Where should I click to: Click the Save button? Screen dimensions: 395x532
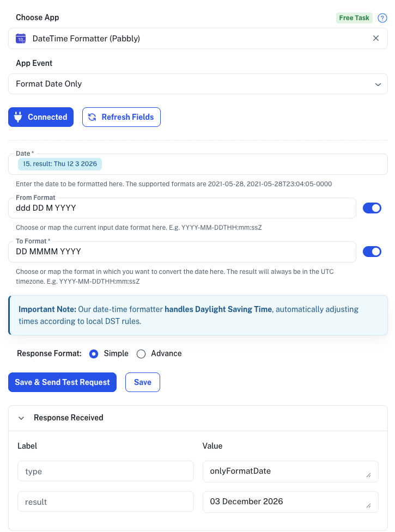click(143, 382)
